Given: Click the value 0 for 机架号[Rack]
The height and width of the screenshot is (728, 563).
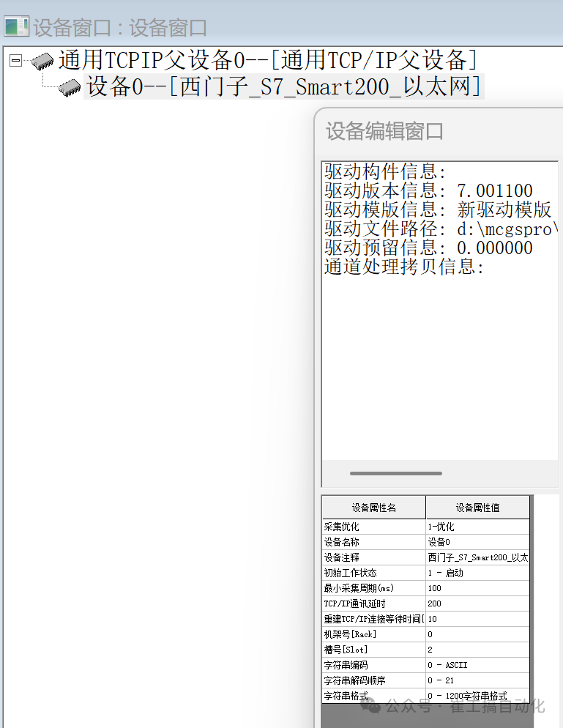Looking at the screenshot, I should pyautogui.click(x=477, y=634).
